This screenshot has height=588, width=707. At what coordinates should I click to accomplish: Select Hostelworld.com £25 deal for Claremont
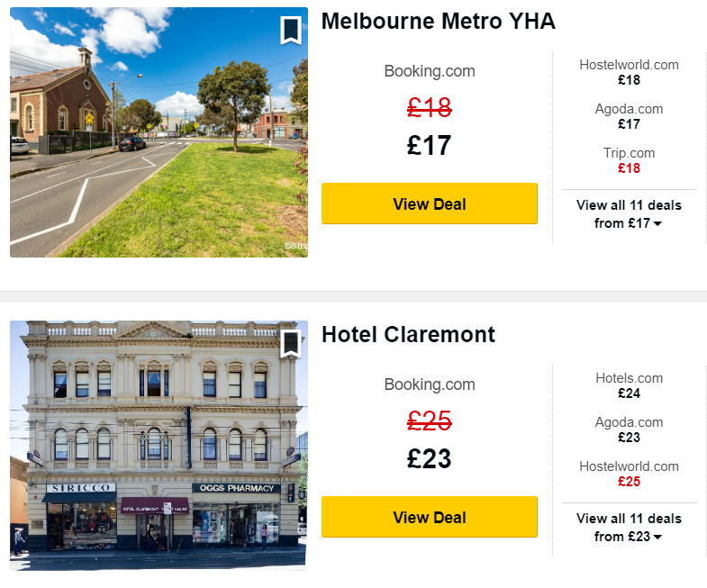[629, 474]
